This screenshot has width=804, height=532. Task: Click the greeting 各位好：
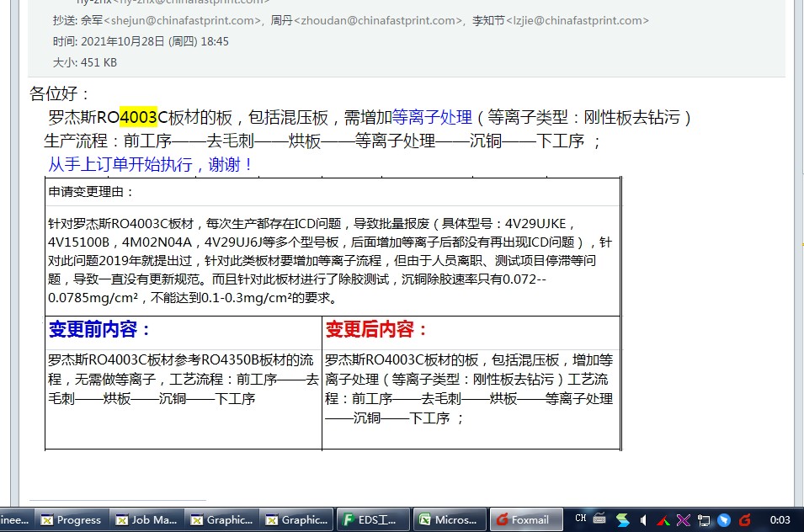(x=60, y=93)
